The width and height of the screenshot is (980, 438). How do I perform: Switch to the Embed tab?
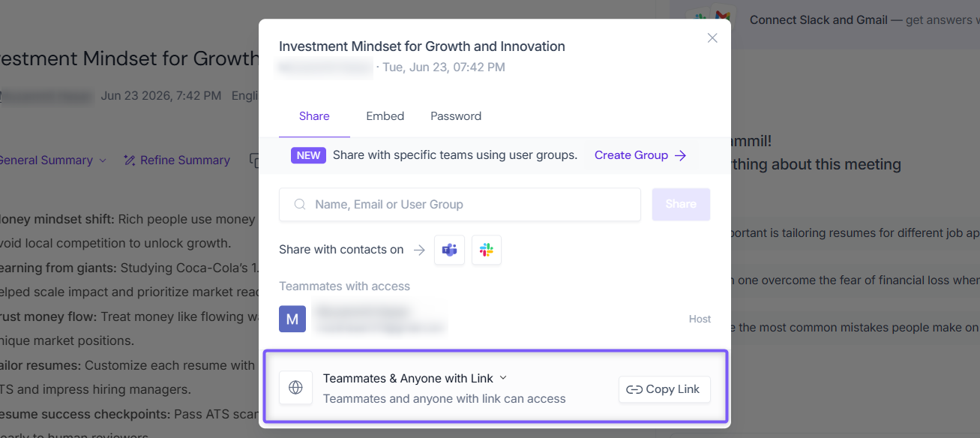385,116
